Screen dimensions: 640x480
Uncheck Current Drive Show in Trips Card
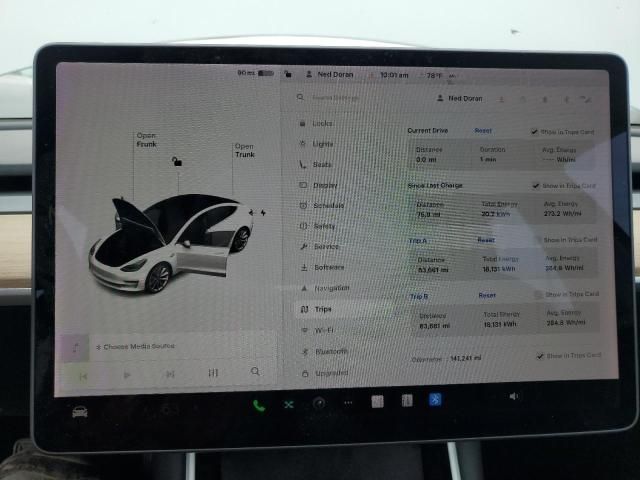(x=535, y=132)
